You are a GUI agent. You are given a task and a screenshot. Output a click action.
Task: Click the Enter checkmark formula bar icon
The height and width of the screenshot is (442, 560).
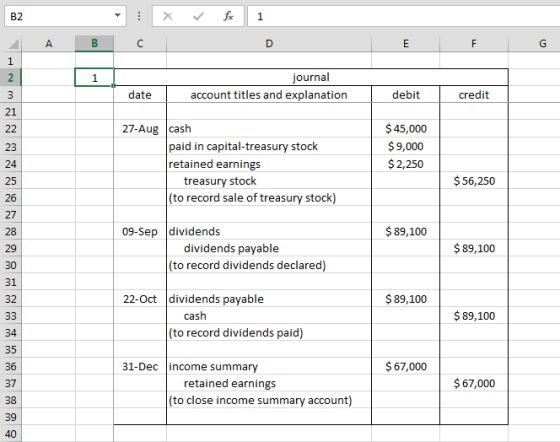pyautogui.click(x=198, y=16)
